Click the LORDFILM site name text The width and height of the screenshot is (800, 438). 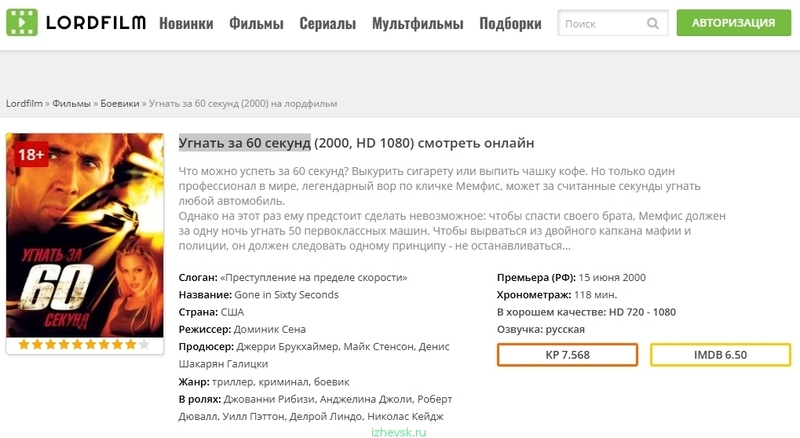pyautogui.click(x=96, y=22)
